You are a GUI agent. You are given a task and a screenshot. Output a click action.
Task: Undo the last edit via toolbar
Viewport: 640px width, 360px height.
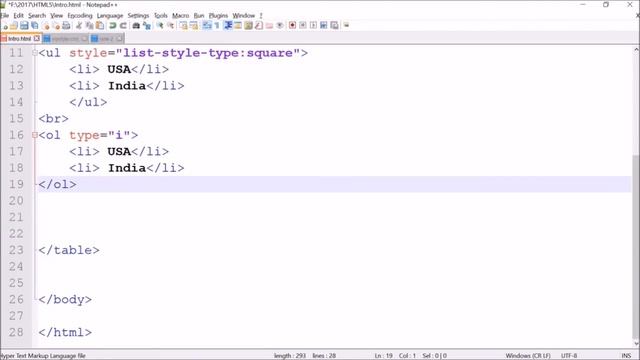coord(113,26)
